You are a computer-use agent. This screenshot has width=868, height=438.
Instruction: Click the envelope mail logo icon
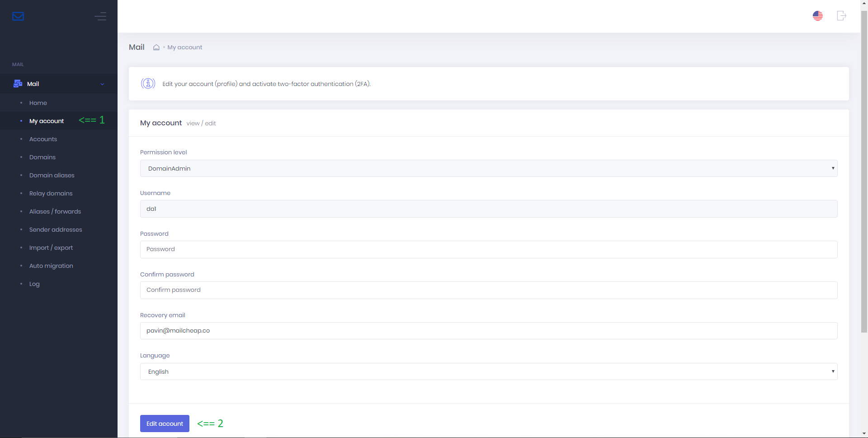tap(18, 17)
